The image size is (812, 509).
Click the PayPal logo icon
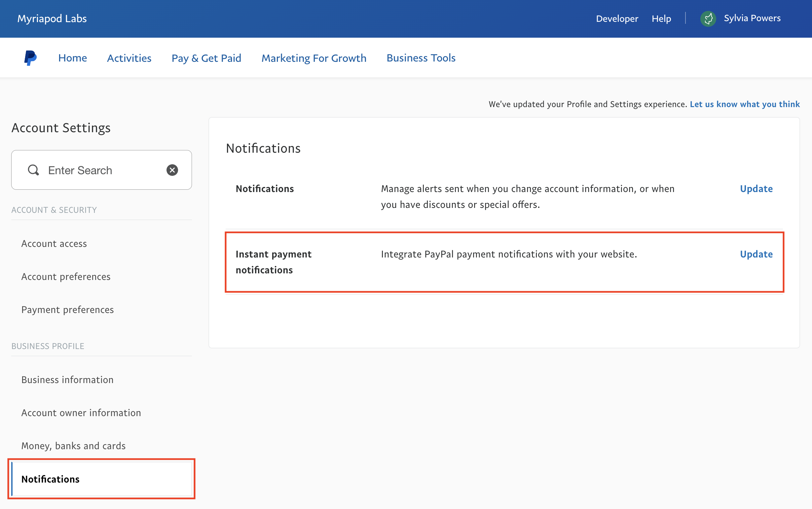[30, 58]
